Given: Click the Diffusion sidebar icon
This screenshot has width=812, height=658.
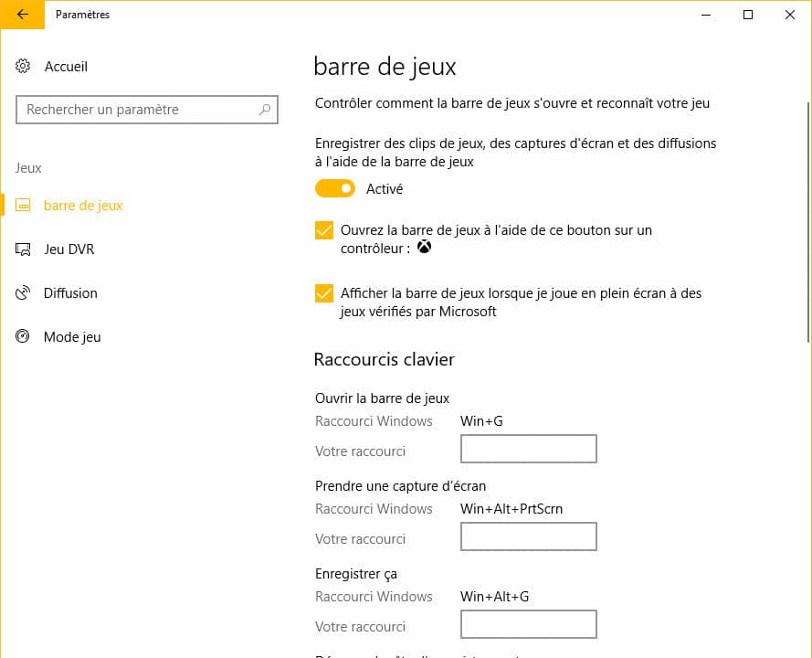Looking at the screenshot, I should pos(23,293).
